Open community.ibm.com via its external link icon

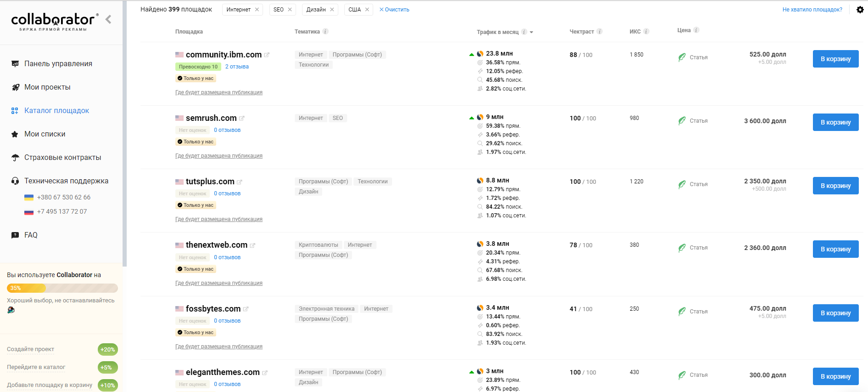click(267, 54)
